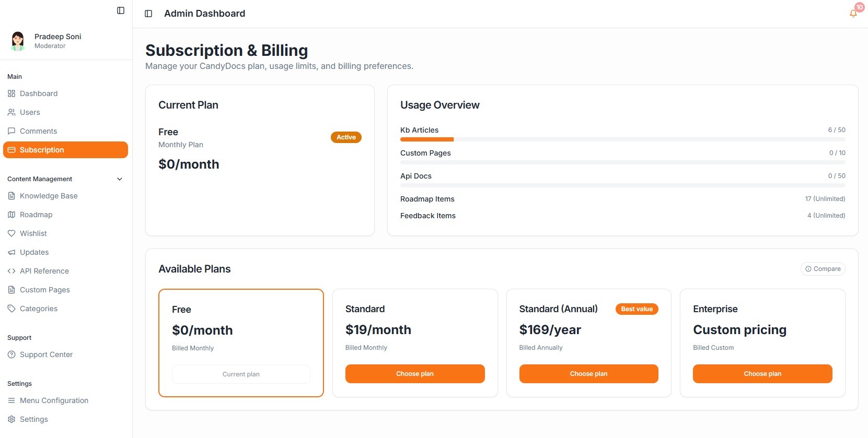The height and width of the screenshot is (438, 868).
Task: Open Menu Configuration settings
Action: point(54,400)
